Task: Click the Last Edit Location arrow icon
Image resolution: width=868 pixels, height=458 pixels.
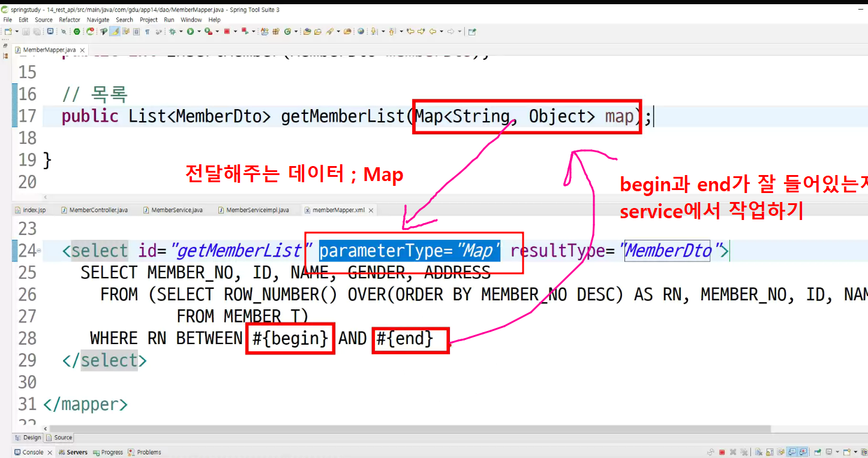Action: point(410,31)
